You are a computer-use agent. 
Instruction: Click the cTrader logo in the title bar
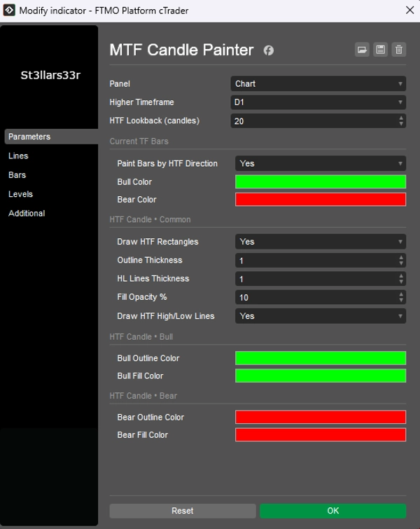9,11
